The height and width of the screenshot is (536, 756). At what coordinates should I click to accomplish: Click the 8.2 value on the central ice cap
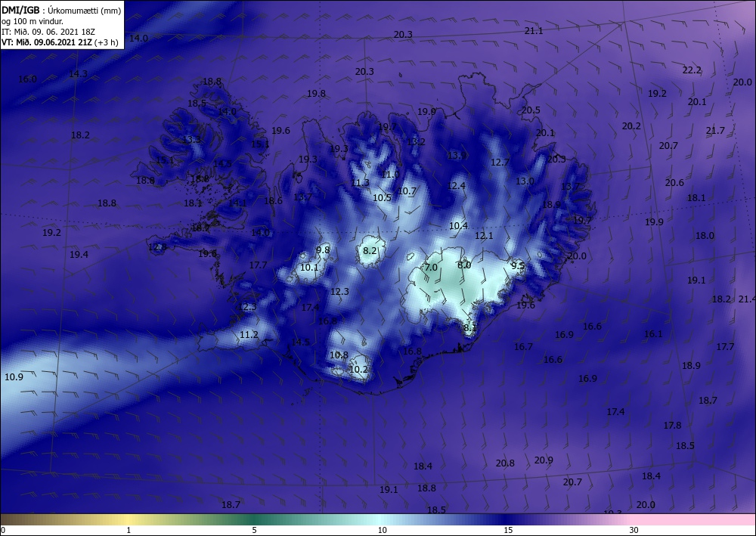pyautogui.click(x=370, y=251)
